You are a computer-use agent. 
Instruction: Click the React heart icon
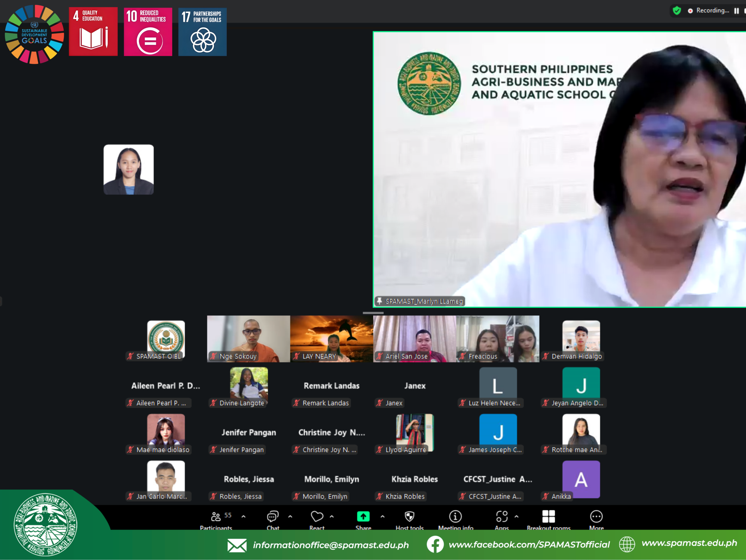(317, 516)
